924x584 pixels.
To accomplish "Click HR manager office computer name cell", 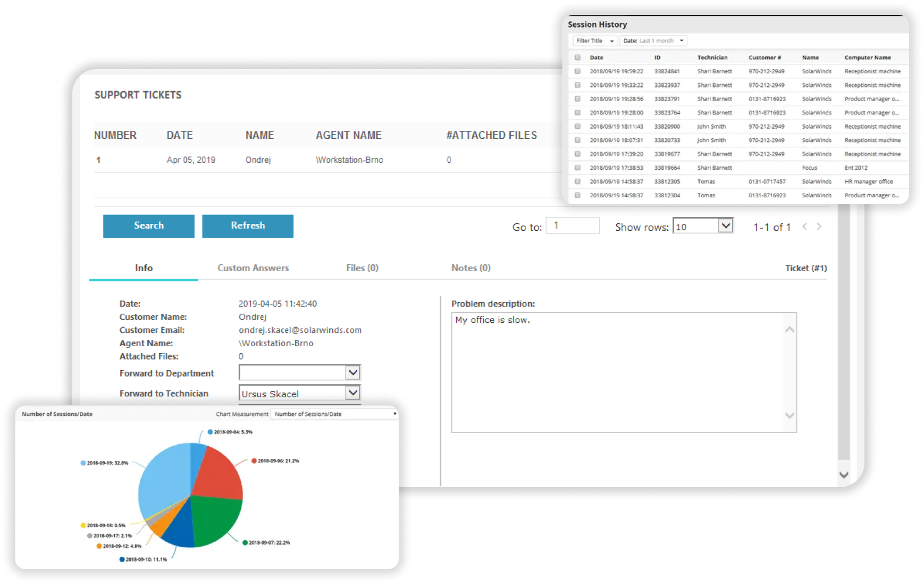I will tap(869, 181).
